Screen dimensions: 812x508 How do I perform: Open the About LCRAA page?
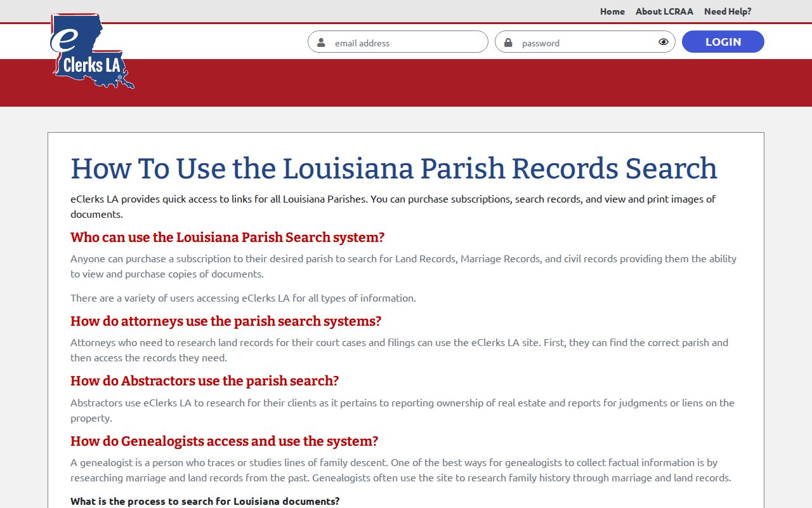[664, 11]
